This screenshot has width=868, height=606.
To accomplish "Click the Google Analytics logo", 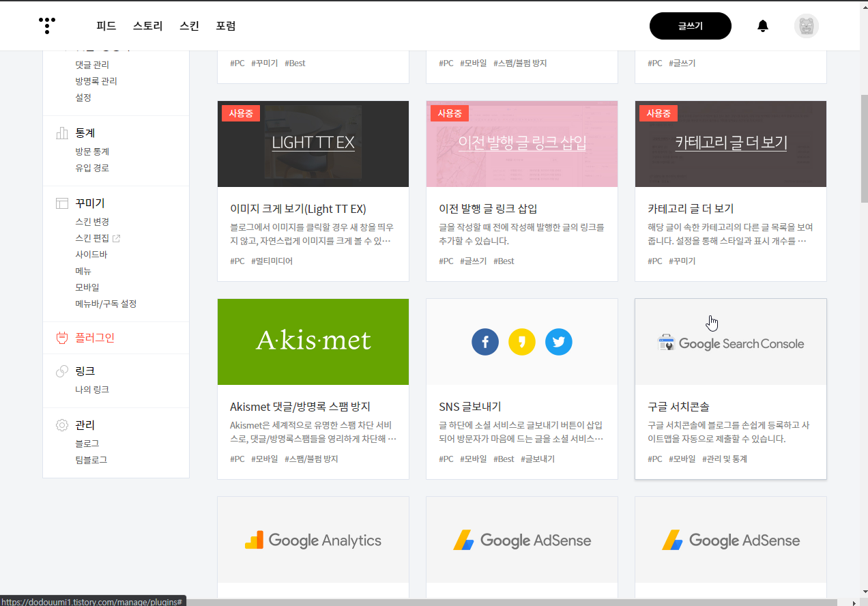I will pos(313,540).
